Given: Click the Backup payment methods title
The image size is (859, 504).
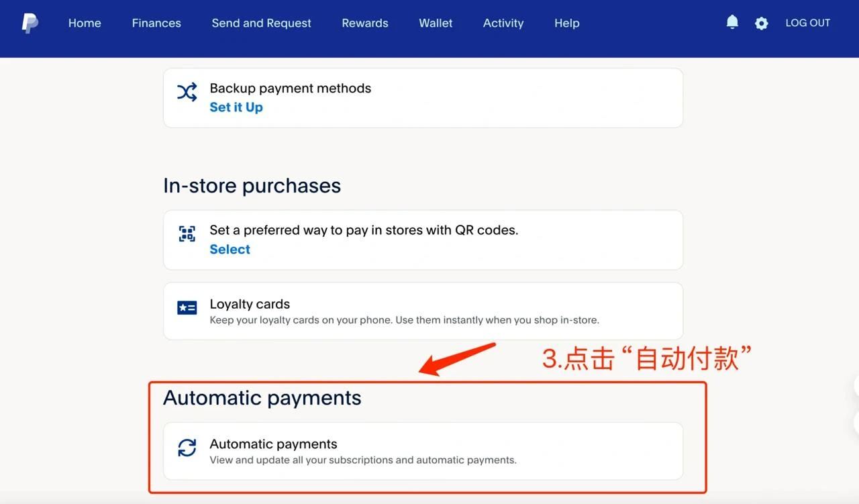Looking at the screenshot, I should [x=290, y=88].
